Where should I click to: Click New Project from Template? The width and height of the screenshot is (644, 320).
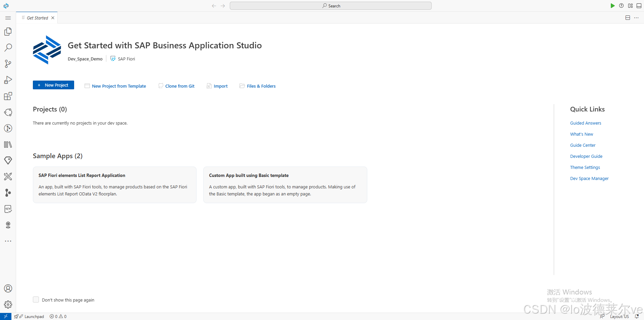tap(115, 86)
